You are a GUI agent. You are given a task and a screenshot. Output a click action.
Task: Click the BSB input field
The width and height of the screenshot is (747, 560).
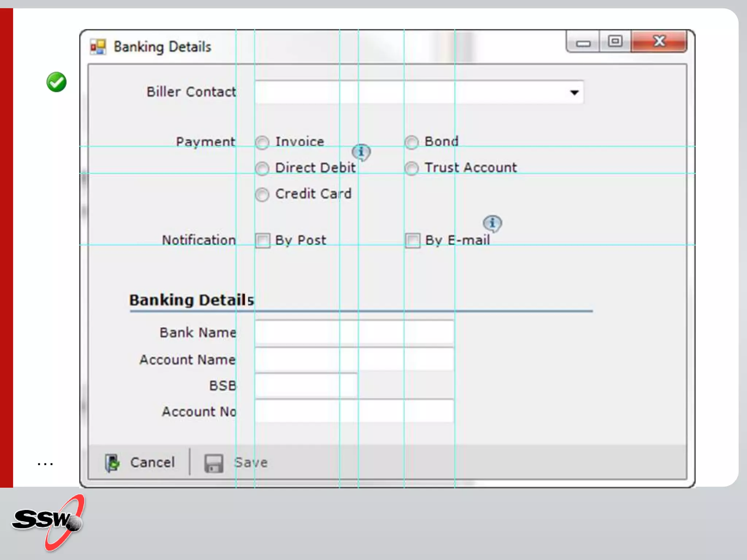click(306, 385)
